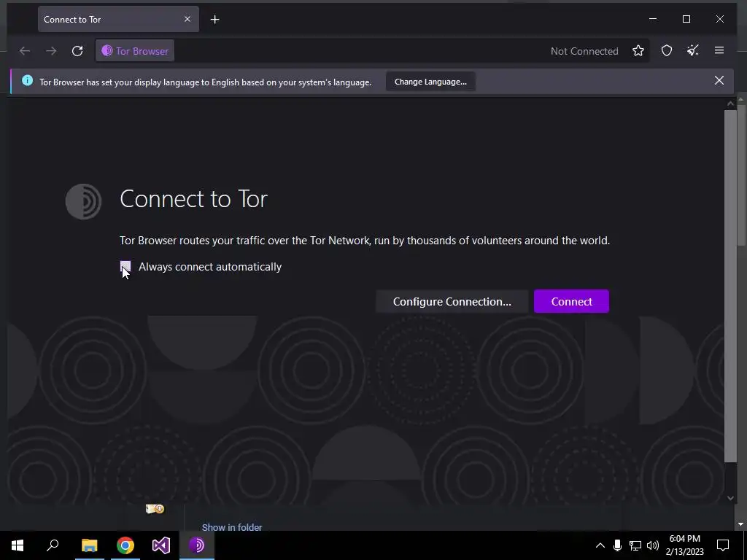
Task: Click the New Identity broom icon
Action: tap(693, 50)
